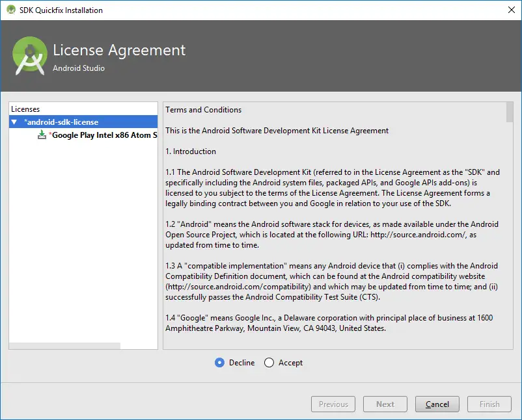Click the license text vertical scrollbar thumb
The width and height of the screenshot is (522, 420).
click(510, 112)
